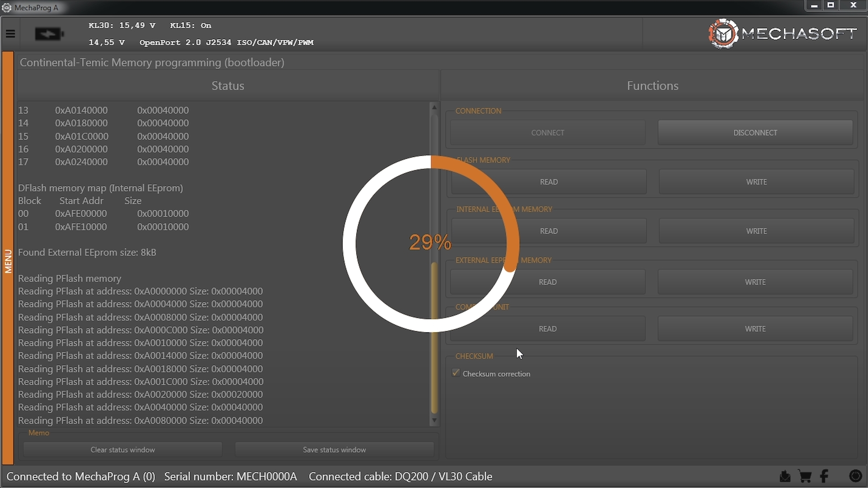
Task: Click the MechaProg app icon in title bar
Action: [x=6, y=7]
